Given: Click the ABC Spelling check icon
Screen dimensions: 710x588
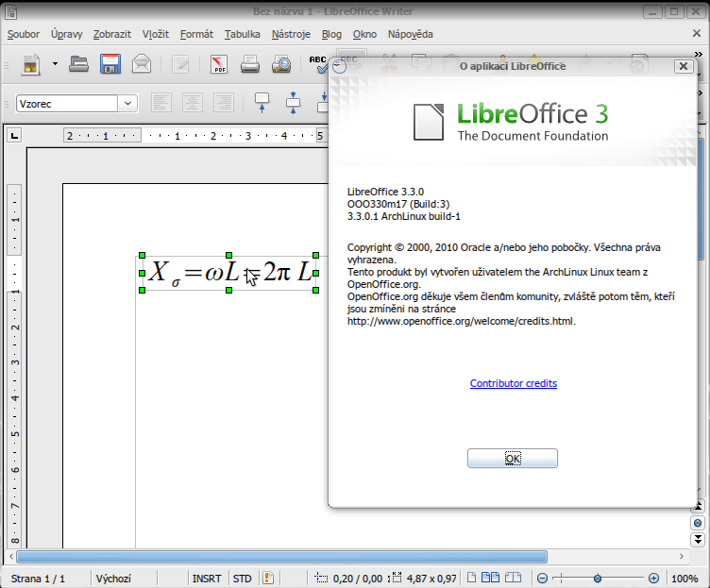Looking at the screenshot, I should tap(318, 64).
